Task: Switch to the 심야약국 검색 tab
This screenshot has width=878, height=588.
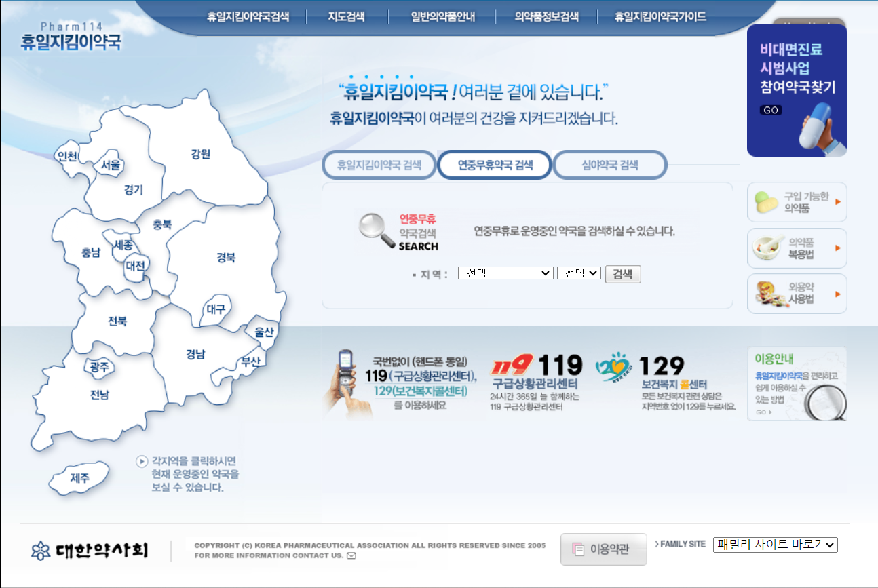Action: click(x=609, y=164)
